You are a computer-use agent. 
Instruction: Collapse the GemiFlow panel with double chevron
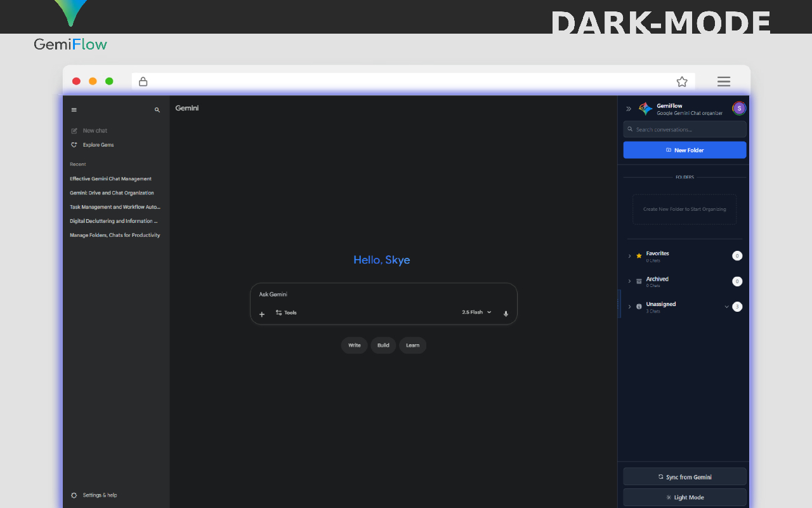point(629,109)
